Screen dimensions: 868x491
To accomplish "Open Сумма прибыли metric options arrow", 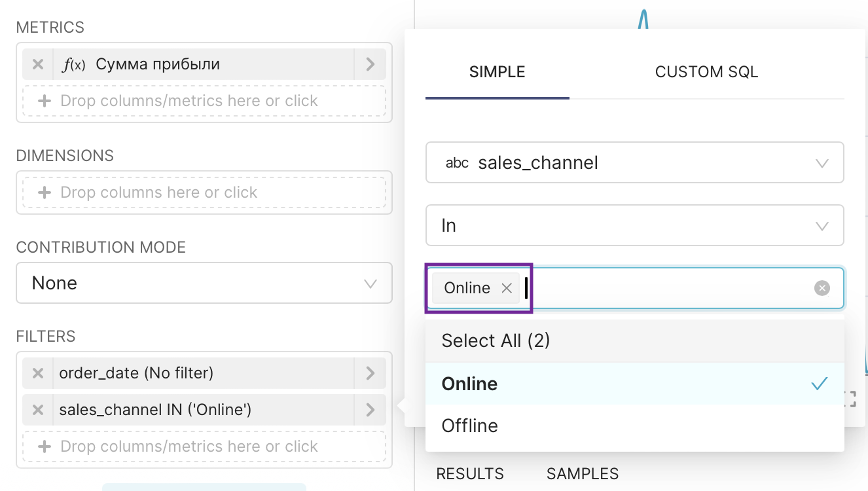I will coord(370,64).
